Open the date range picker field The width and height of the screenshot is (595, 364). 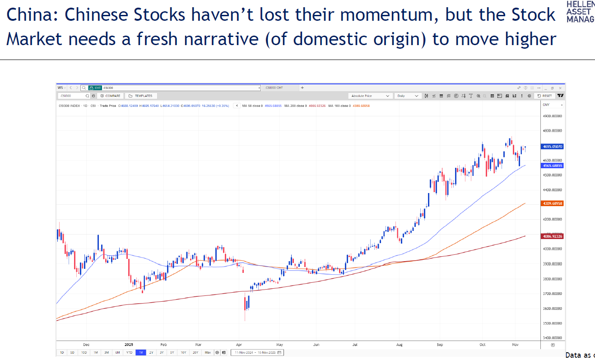[257, 352]
